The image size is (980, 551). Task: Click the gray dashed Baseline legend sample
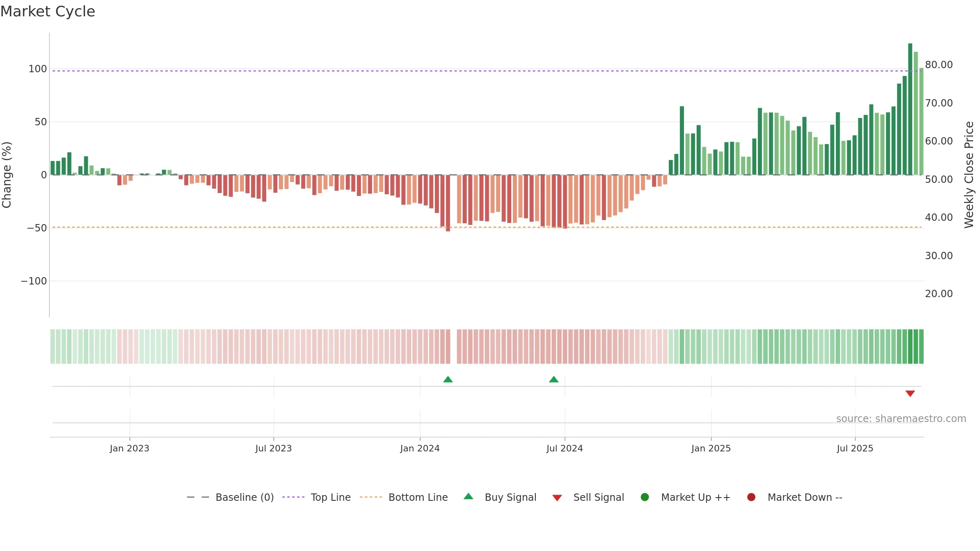click(x=198, y=497)
